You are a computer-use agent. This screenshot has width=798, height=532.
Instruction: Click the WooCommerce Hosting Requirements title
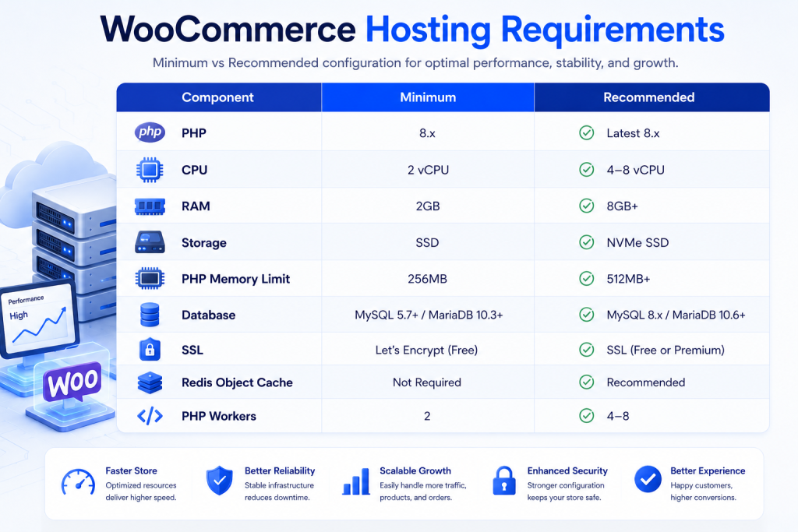click(411, 29)
